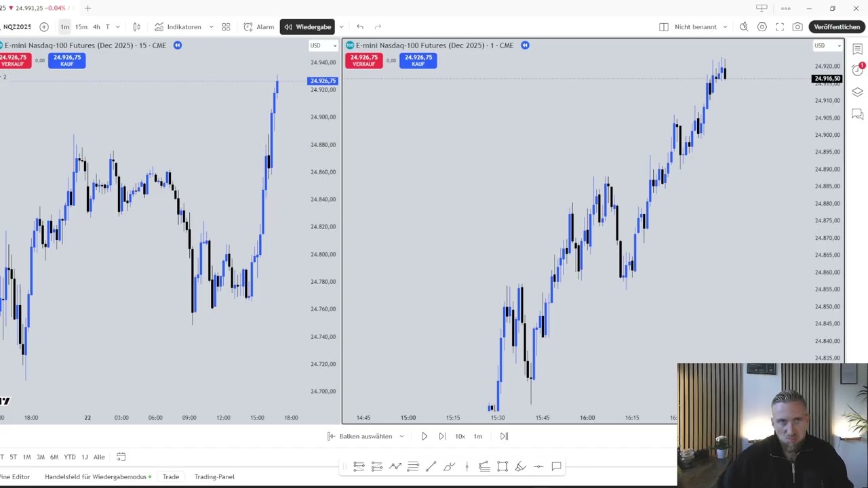Select the 4h timeframe
Viewport: 868px width, 488px height.
(96, 27)
